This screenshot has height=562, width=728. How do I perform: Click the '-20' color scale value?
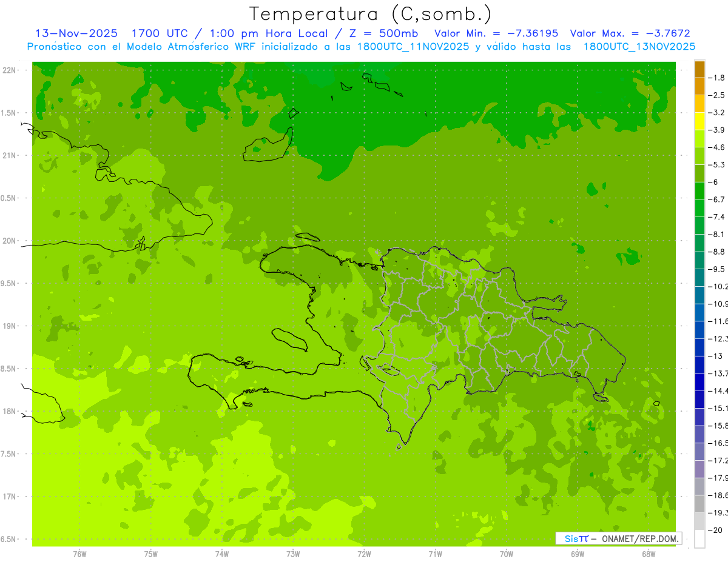click(x=715, y=530)
